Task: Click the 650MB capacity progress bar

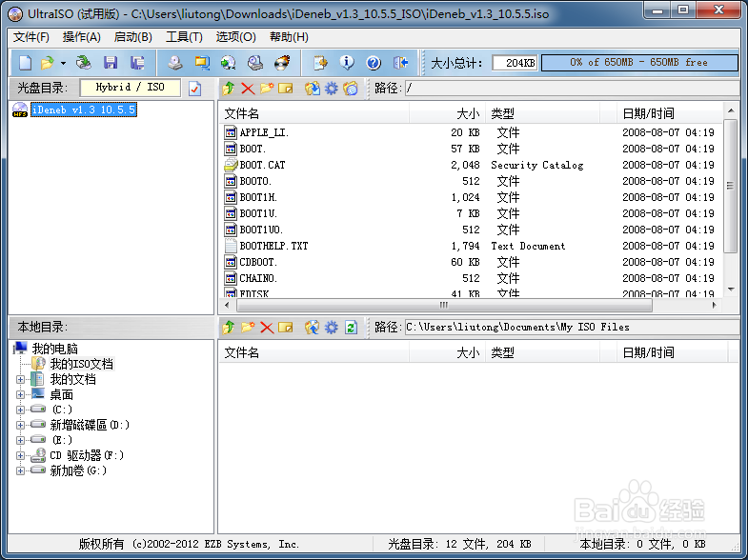Action: pyautogui.click(x=639, y=63)
